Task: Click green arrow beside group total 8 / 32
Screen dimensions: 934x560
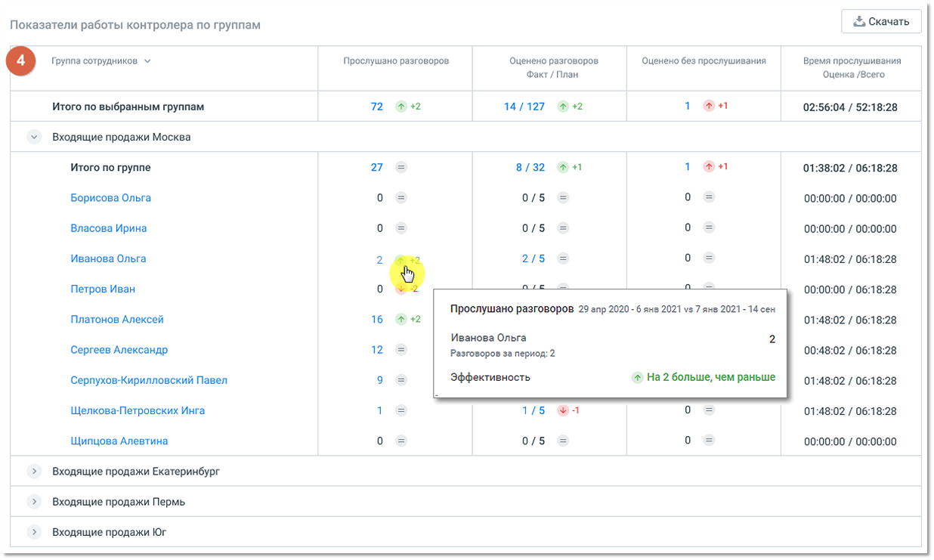Action: coord(562,167)
